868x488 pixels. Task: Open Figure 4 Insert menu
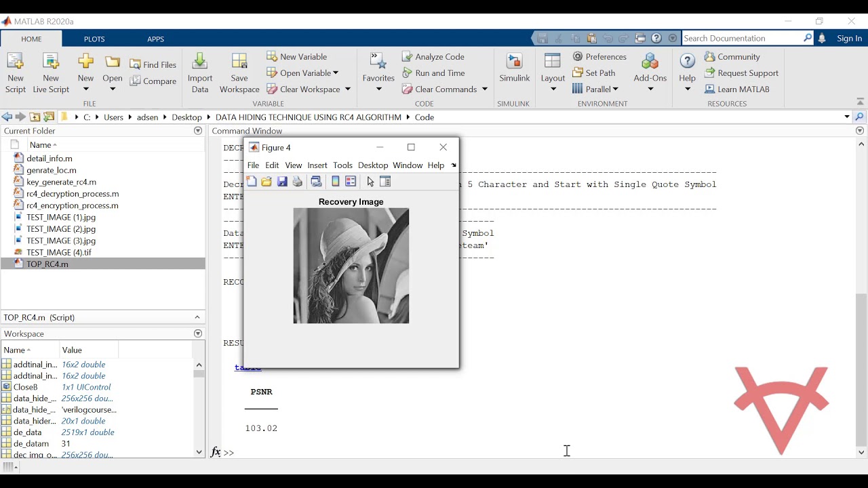click(317, 165)
